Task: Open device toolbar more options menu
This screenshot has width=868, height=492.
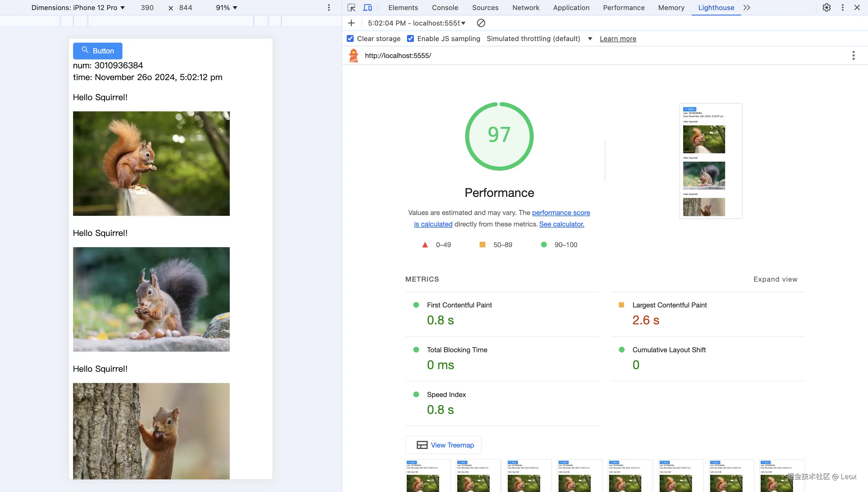Action: (329, 7)
